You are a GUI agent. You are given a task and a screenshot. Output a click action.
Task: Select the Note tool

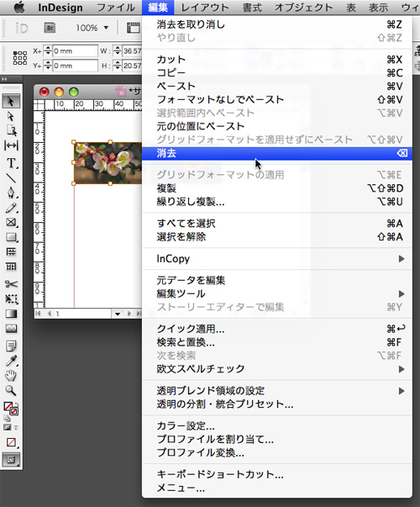pos(11,346)
